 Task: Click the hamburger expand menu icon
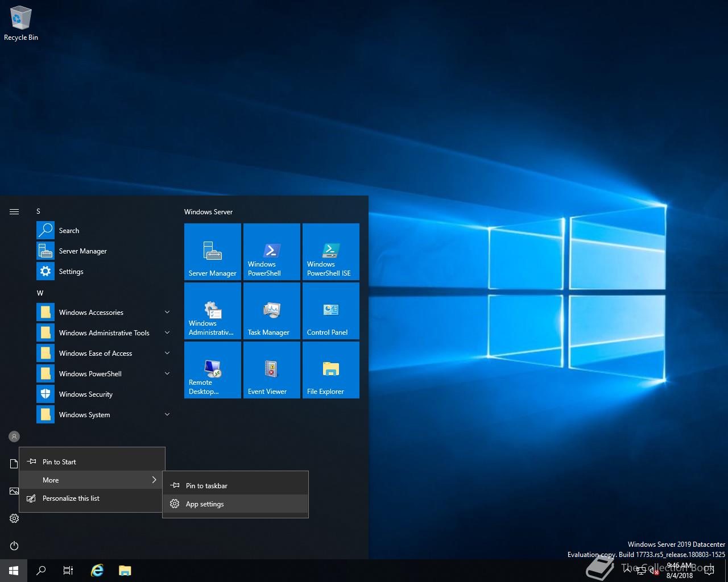click(14, 211)
